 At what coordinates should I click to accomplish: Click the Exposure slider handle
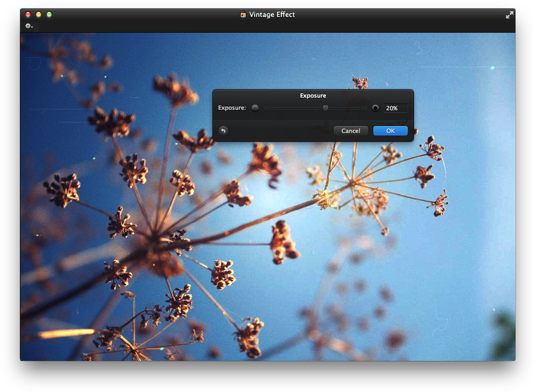pos(325,108)
